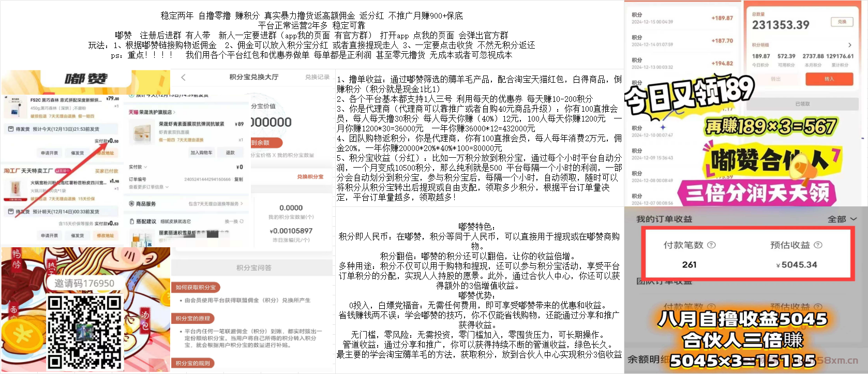868x374 pixels.
Task: Open 兑换记录 link in exchange hall
Action: click(317, 77)
